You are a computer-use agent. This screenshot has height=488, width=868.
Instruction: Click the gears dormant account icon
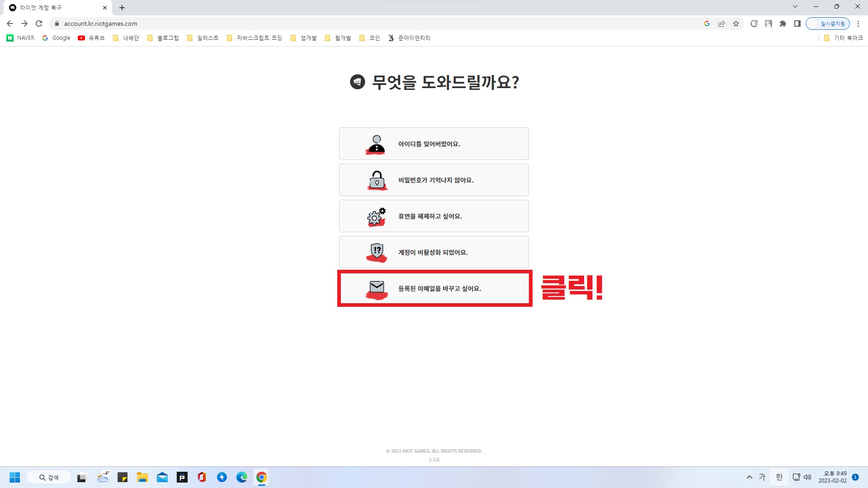click(376, 216)
